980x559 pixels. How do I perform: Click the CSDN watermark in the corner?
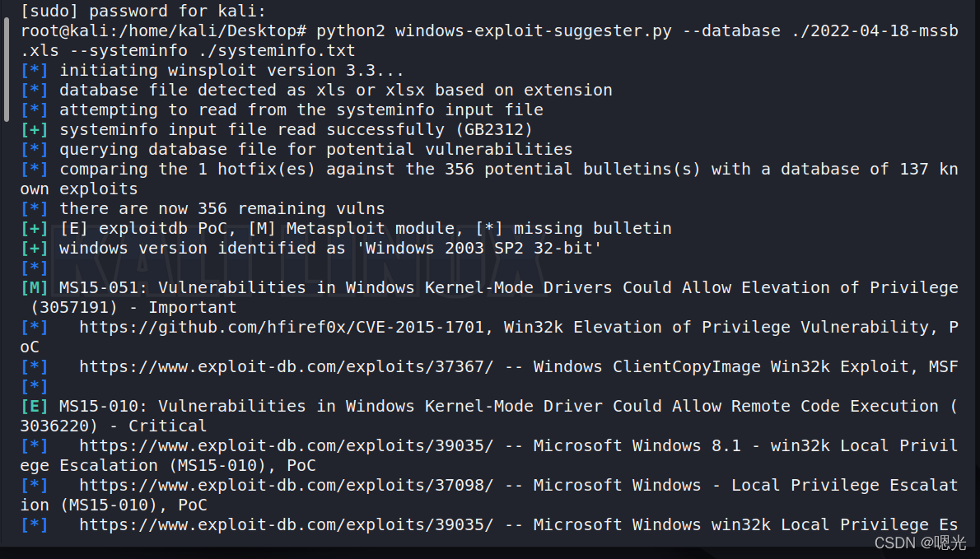pyautogui.click(x=921, y=543)
